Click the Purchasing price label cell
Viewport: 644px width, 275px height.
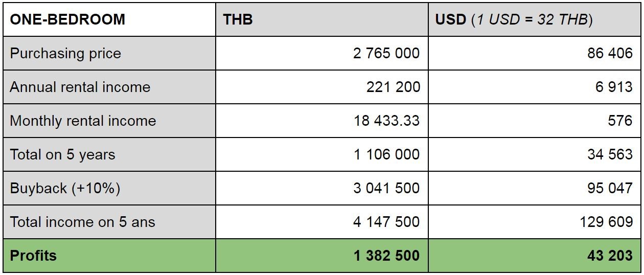tap(109, 53)
